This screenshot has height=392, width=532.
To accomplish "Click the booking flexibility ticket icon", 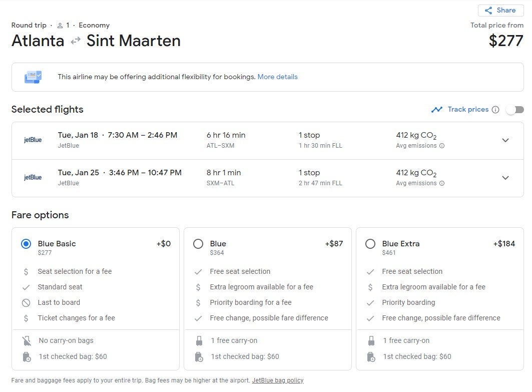I will (33, 77).
